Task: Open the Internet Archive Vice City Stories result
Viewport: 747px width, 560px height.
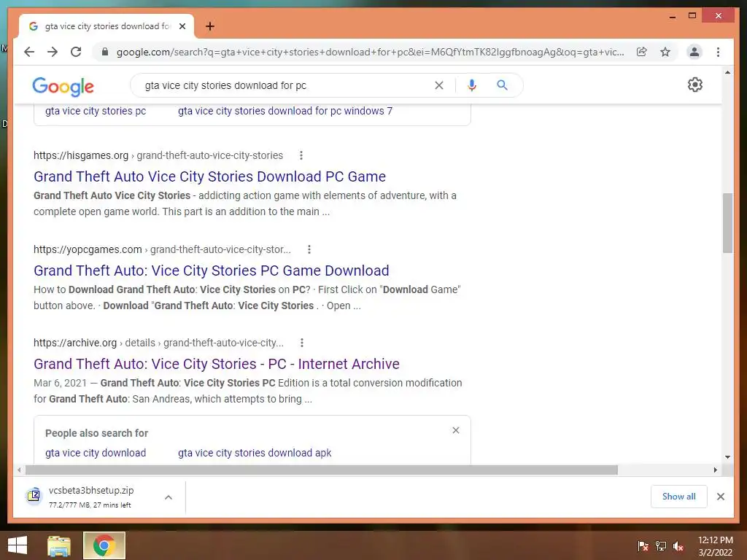Action: coord(217,364)
